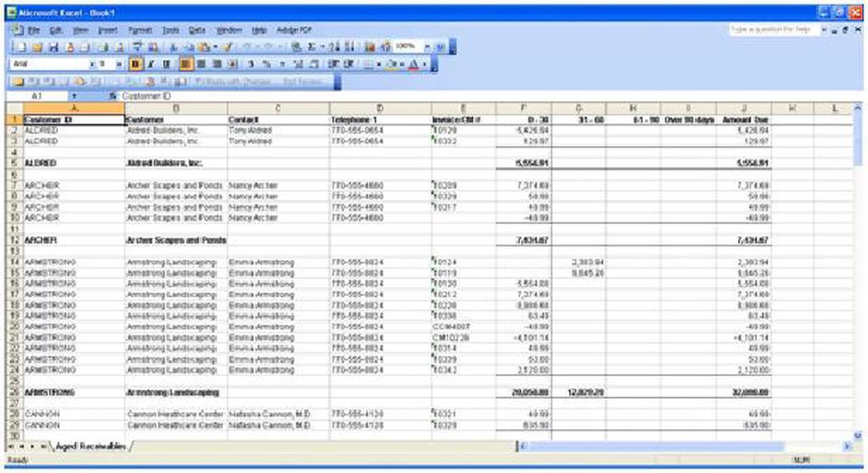The height and width of the screenshot is (473, 868).
Task: Click the Increase Decimal icon
Action: click(x=298, y=64)
